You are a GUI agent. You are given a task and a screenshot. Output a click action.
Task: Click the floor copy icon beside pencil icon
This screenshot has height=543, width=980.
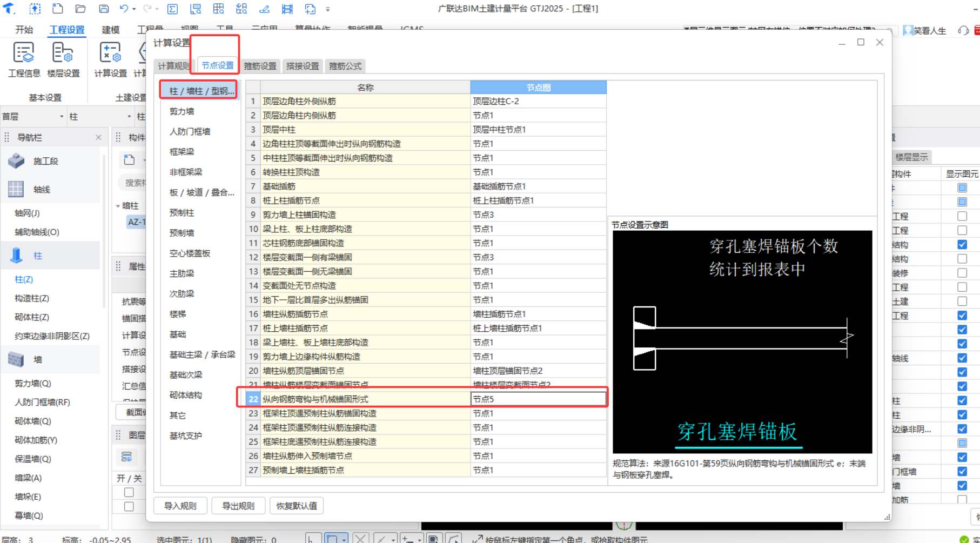[x=287, y=9]
